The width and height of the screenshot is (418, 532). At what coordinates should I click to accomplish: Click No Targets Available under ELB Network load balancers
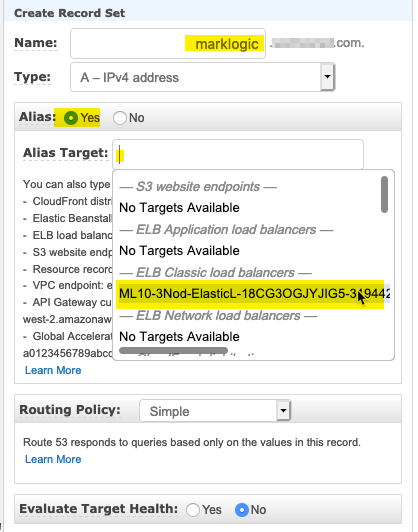point(179,337)
